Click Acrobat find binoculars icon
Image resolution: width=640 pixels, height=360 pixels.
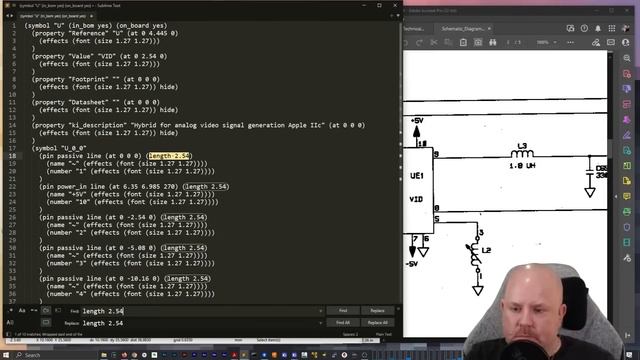493,42
